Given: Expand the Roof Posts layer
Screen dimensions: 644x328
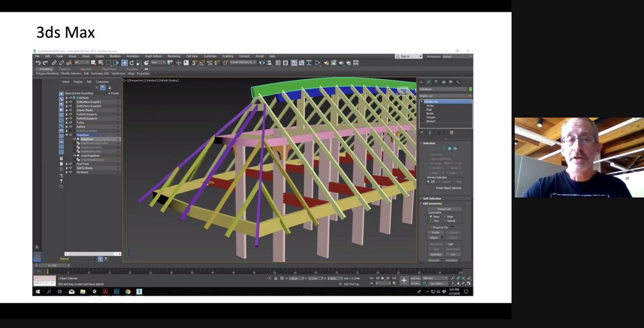Looking at the screenshot, I should tap(67, 164).
